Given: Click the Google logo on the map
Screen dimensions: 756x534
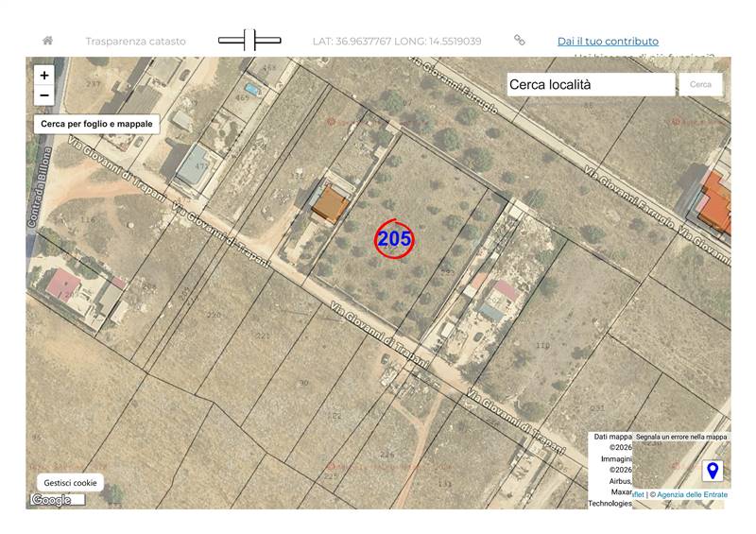Looking at the screenshot, I should (x=51, y=500).
